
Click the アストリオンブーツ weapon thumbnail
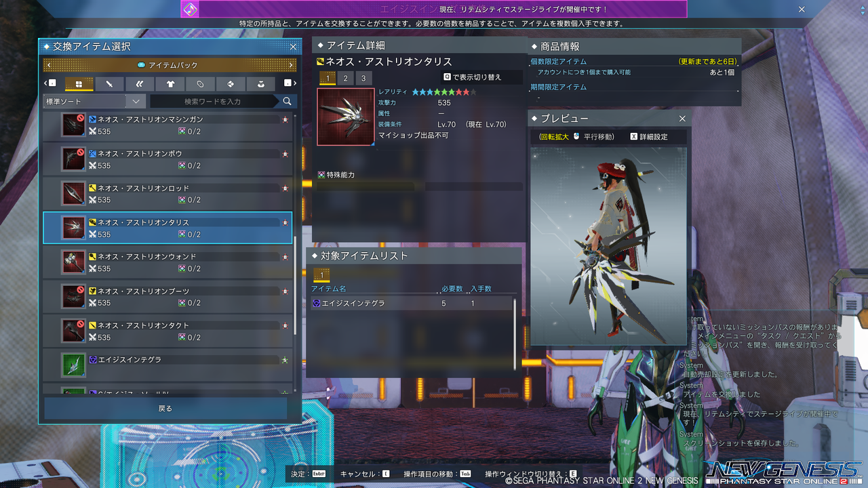pos(73,297)
